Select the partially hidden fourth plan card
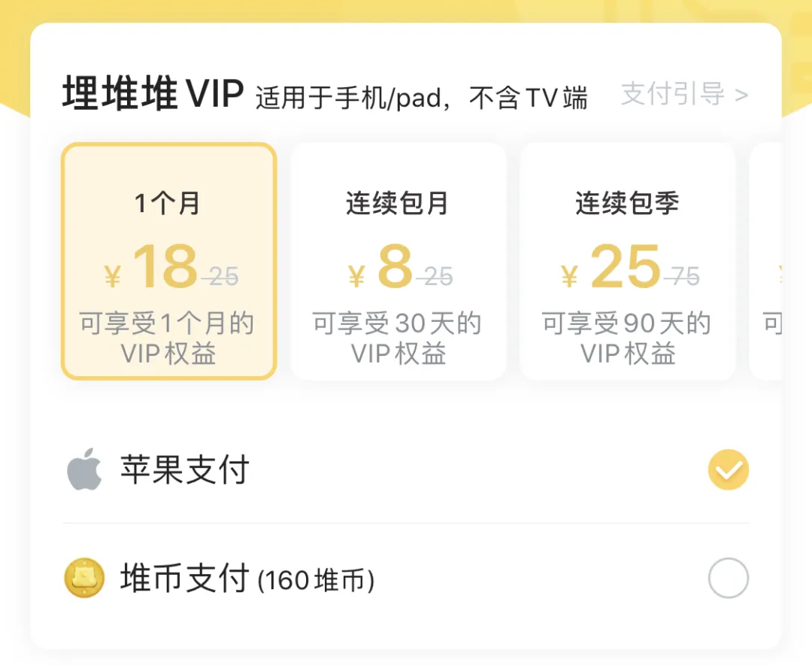The width and height of the screenshot is (812, 665). (x=766, y=261)
